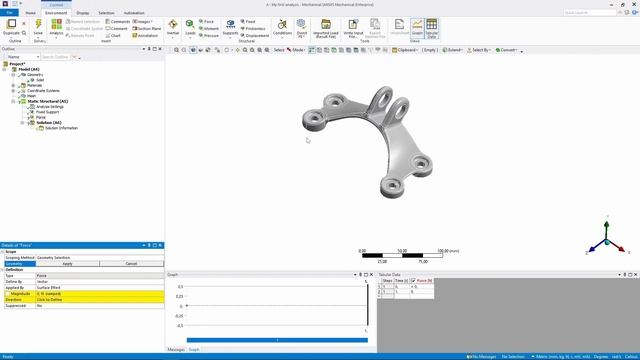Toggle the Graph view button in the ribbon

[417, 28]
